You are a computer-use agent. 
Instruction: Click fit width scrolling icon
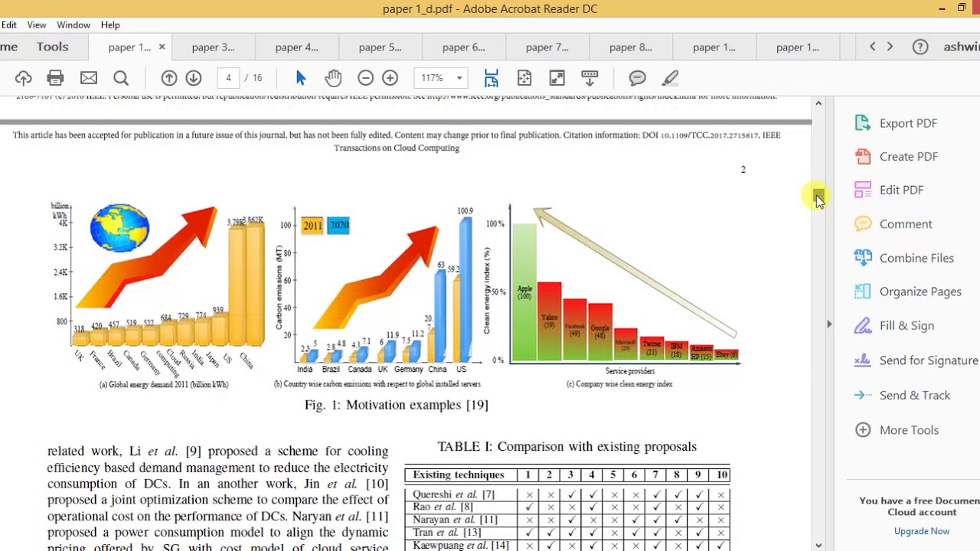(492, 78)
